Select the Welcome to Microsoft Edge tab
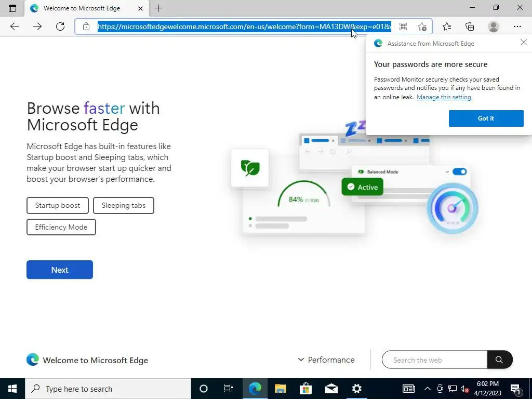This screenshot has height=399, width=532. pos(87,8)
